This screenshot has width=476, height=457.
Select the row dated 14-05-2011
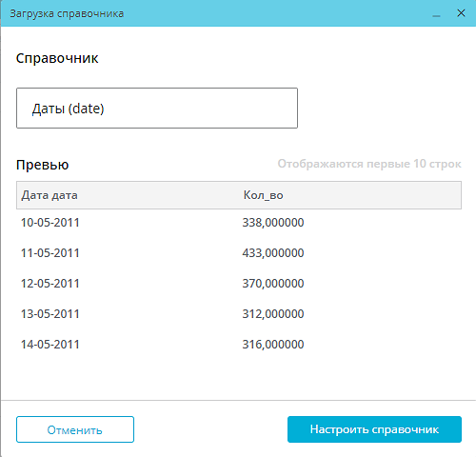coord(239,345)
